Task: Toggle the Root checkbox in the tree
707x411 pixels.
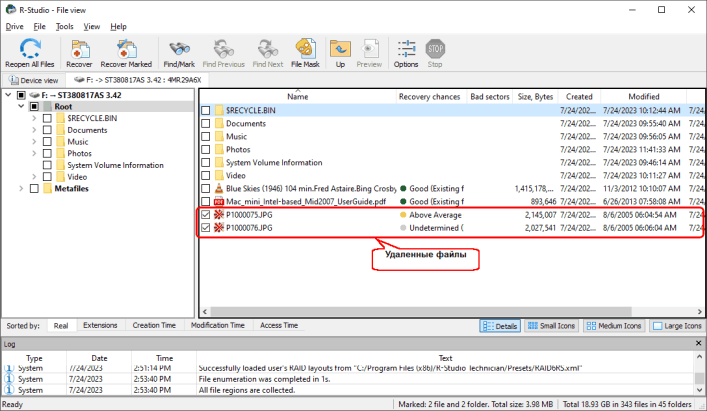Action: (34, 106)
